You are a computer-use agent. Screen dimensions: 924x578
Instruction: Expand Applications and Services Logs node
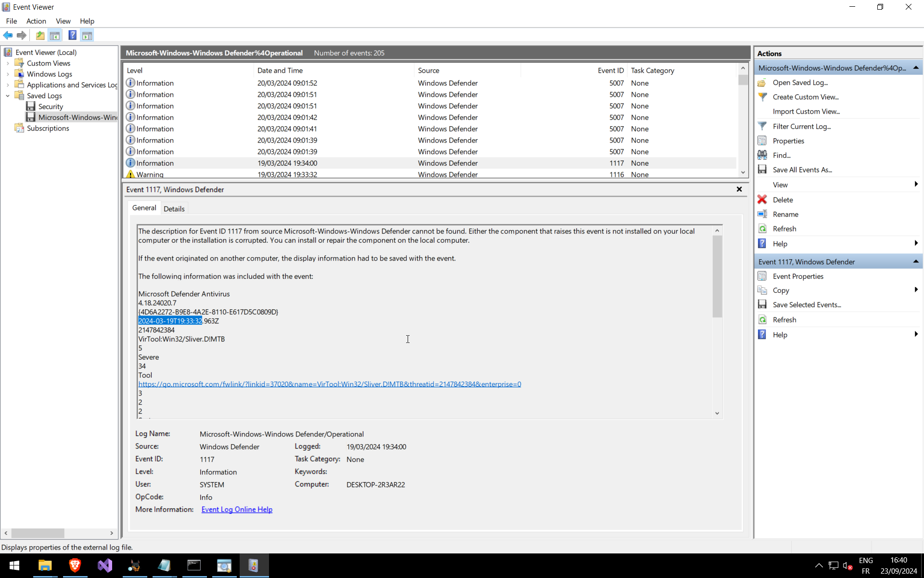8,85
